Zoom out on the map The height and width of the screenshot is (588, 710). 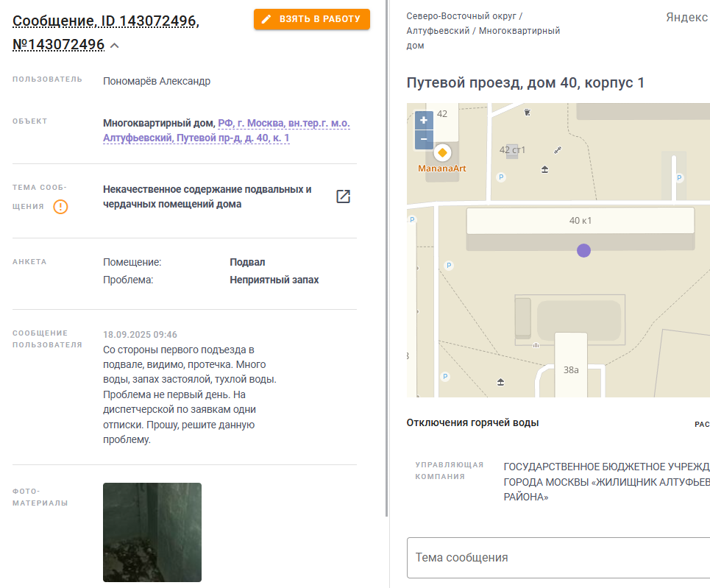coord(424,140)
